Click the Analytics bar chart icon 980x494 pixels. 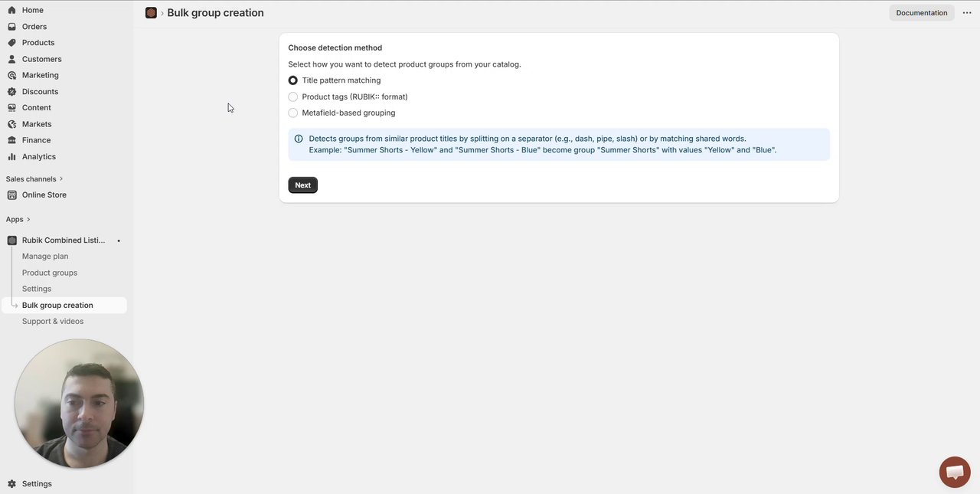(x=11, y=157)
